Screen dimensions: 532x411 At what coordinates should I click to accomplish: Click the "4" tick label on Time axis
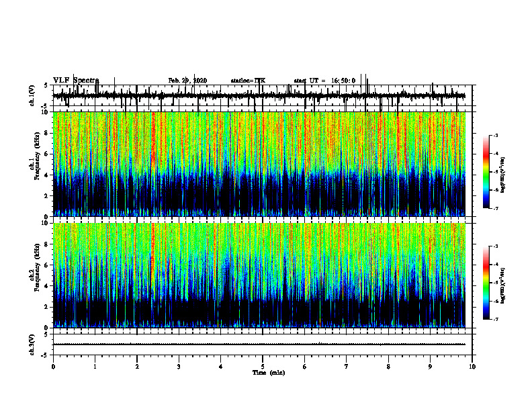[221, 367]
